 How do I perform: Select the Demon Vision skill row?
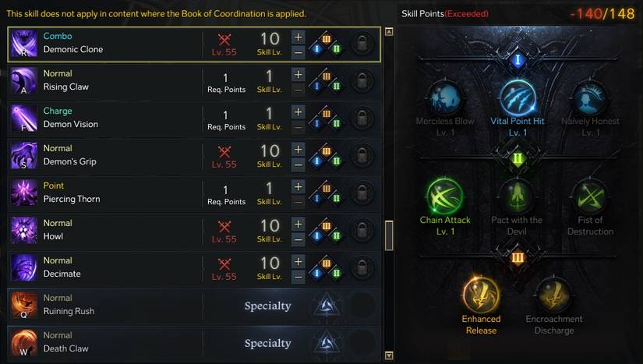click(101, 118)
